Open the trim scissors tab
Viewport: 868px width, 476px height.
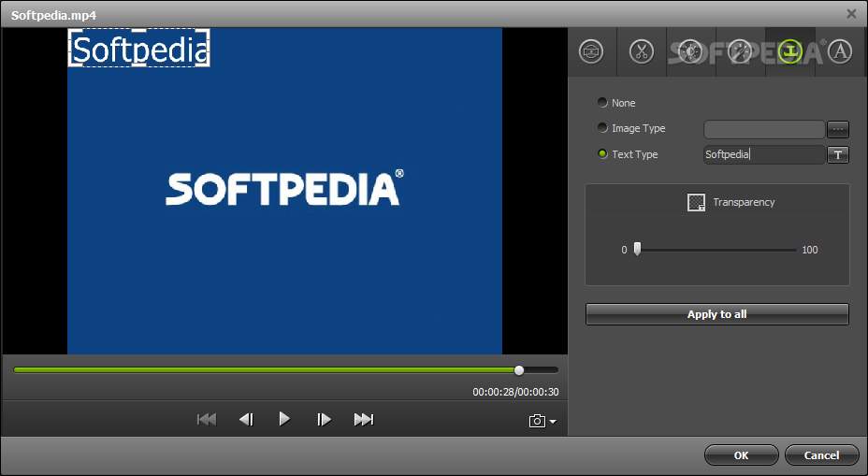(x=642, y=52)
